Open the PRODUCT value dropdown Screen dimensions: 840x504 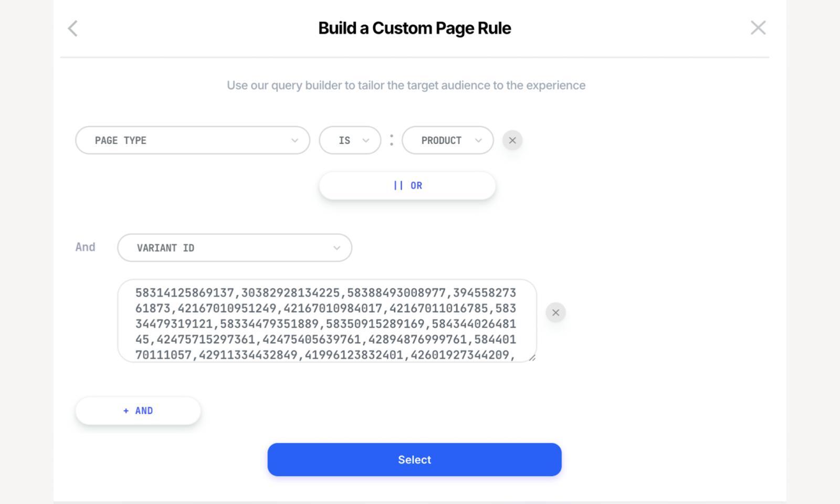pyautogui.click(x=447, y=140)
